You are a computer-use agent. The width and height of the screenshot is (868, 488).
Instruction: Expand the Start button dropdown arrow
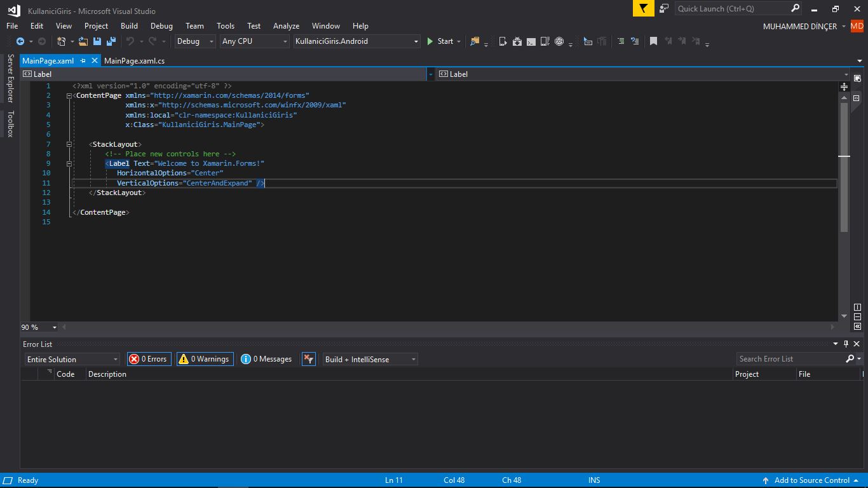[459, 41]
